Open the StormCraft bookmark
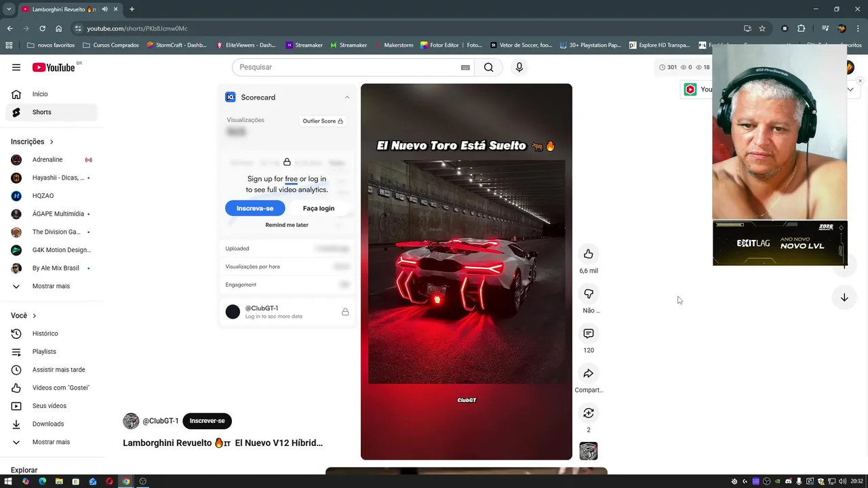The height and width of the screenshot is (488, 868). (x=176, y=45)
